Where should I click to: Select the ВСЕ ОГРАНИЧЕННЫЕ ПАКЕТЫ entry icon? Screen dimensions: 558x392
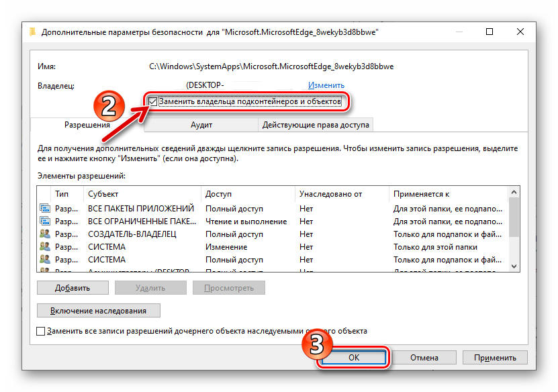pos(45,222)
